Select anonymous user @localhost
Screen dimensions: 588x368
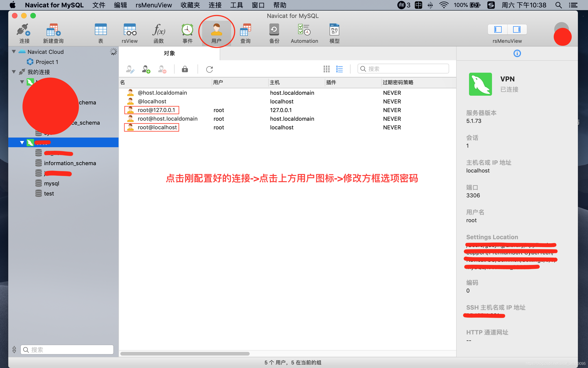point(152,101)
